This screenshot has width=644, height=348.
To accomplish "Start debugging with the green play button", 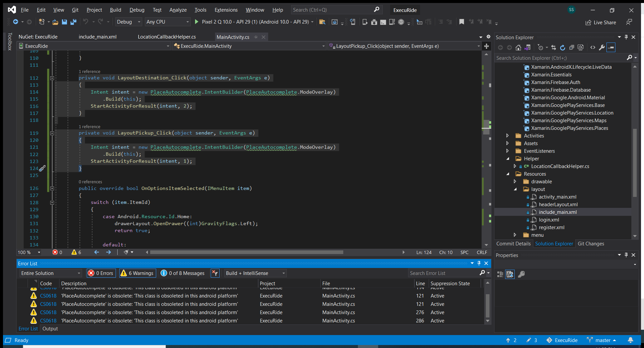I will (196, 22).
